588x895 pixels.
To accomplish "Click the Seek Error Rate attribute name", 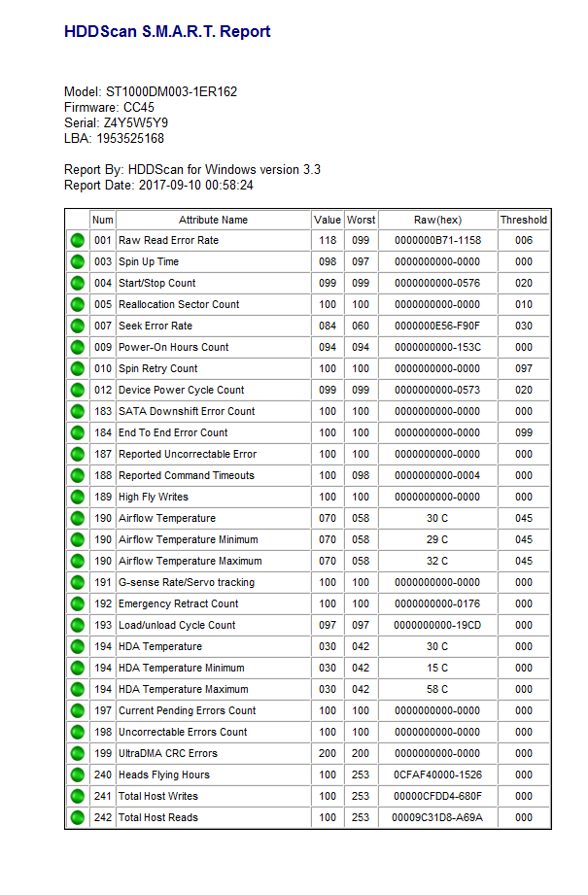I will (156, 326).
